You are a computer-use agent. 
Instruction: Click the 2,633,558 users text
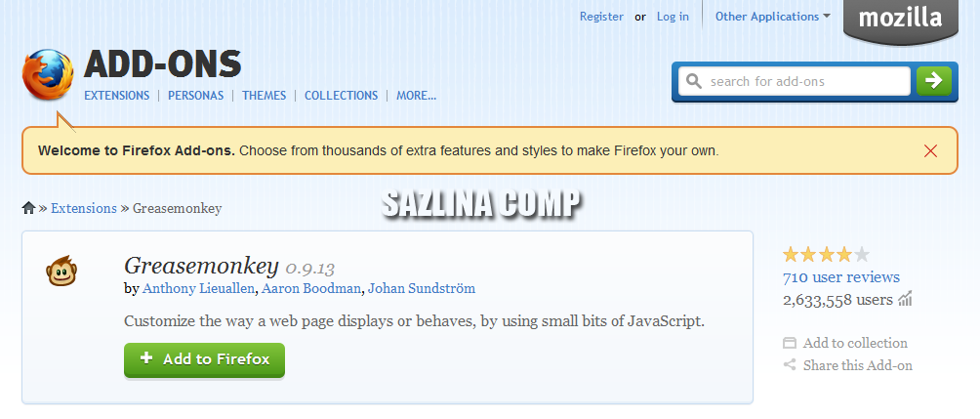[837, 300]
